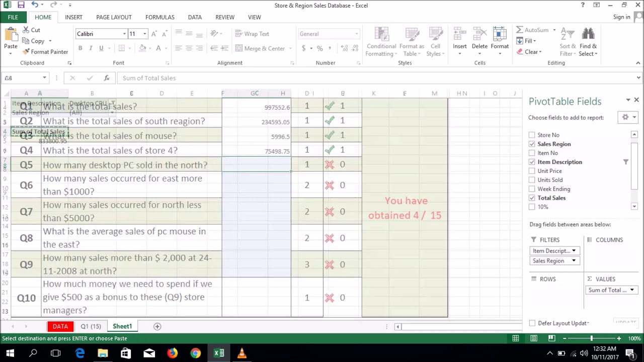The image size is (644, 362).
Task: Open Excel Help question mark
Action: point(583,5)
